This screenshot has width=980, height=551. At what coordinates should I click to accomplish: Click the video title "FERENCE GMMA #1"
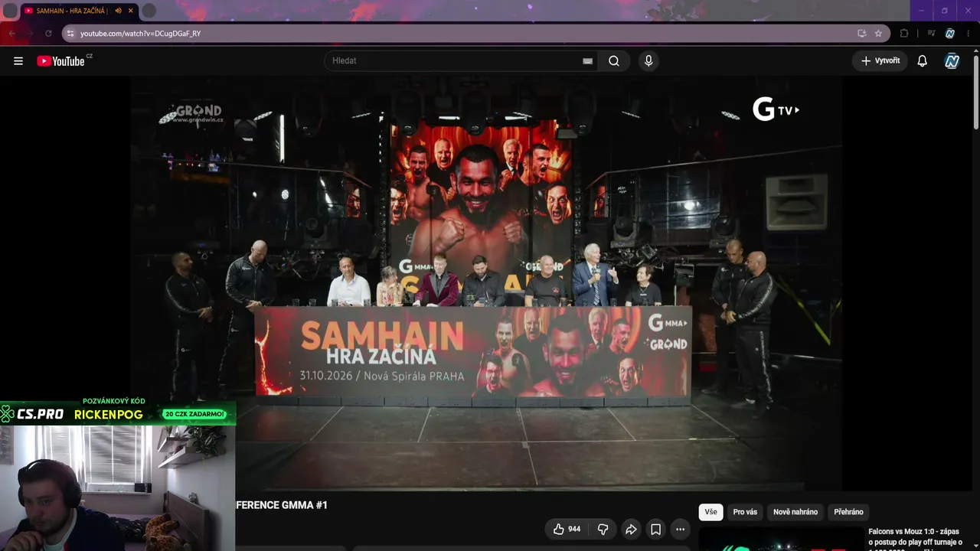[x=282, y=505]
